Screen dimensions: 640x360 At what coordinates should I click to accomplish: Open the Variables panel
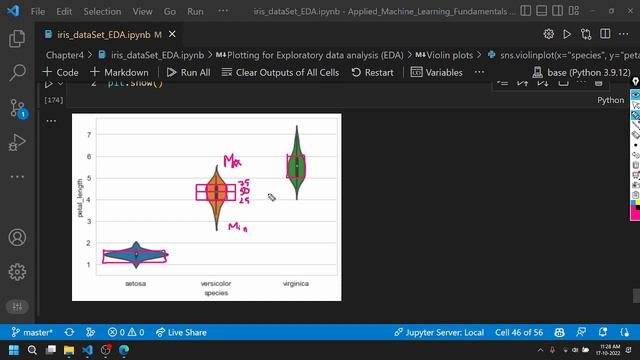(x=437, y=72)
